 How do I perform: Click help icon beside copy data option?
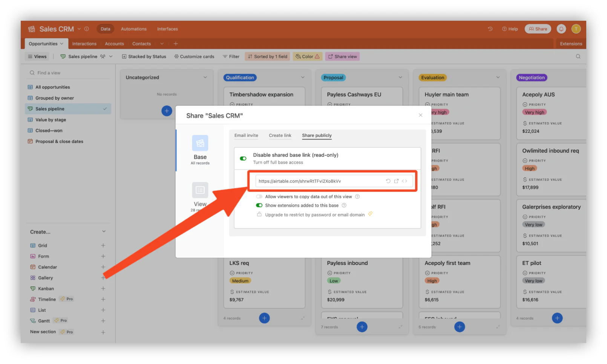[x=357, y=197]
